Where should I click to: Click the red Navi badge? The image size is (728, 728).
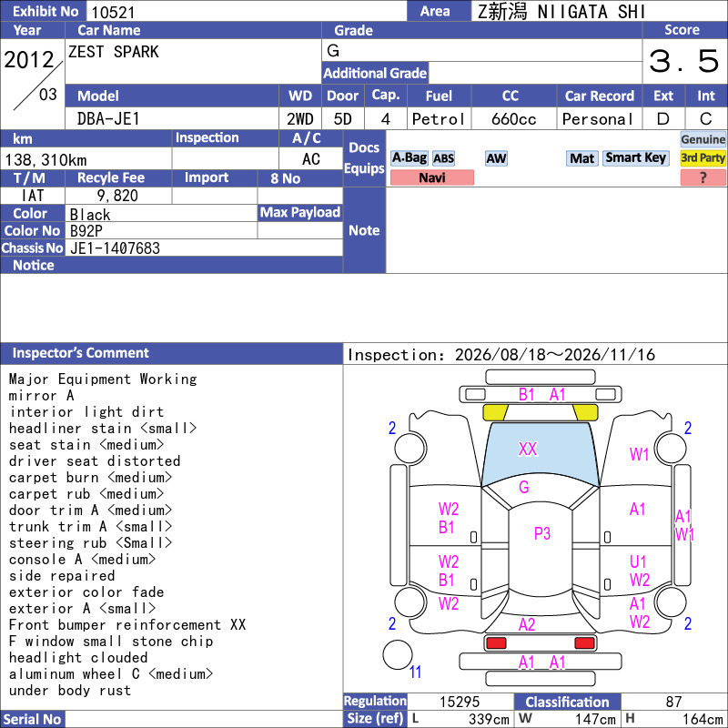click(x=431, y=177)
